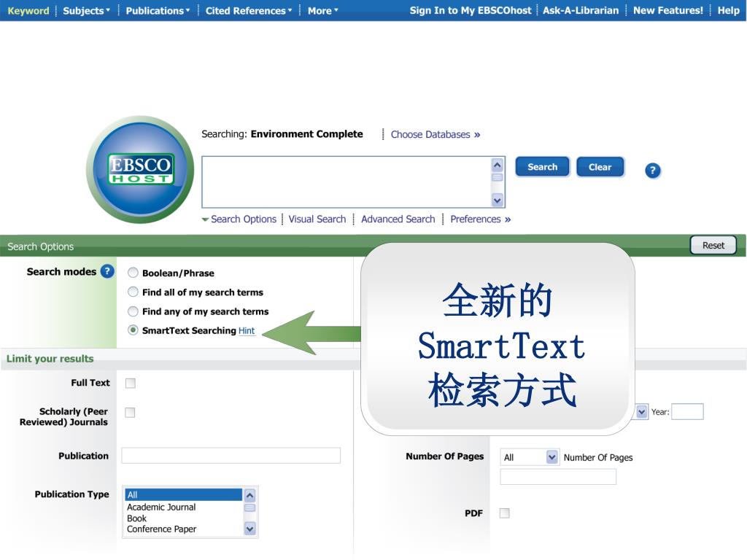
Task: Select Find all of my search terms
Action: tap(133, 292)
